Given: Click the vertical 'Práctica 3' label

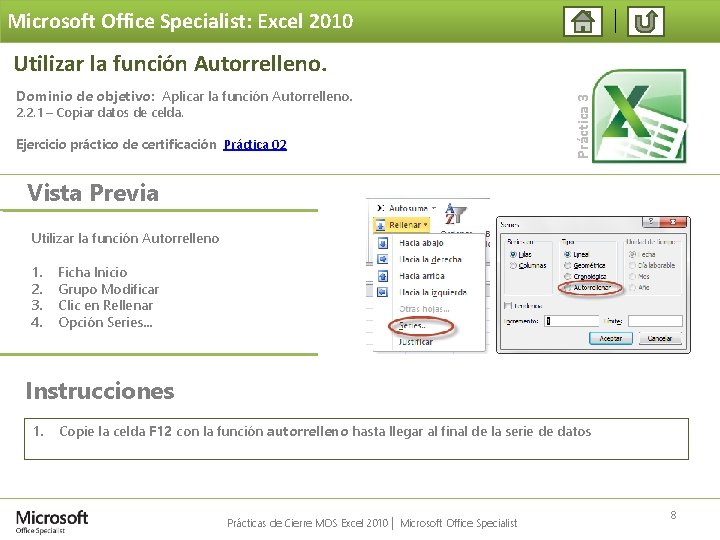Looking at the screenshot, I should click(x=583, y=126).
